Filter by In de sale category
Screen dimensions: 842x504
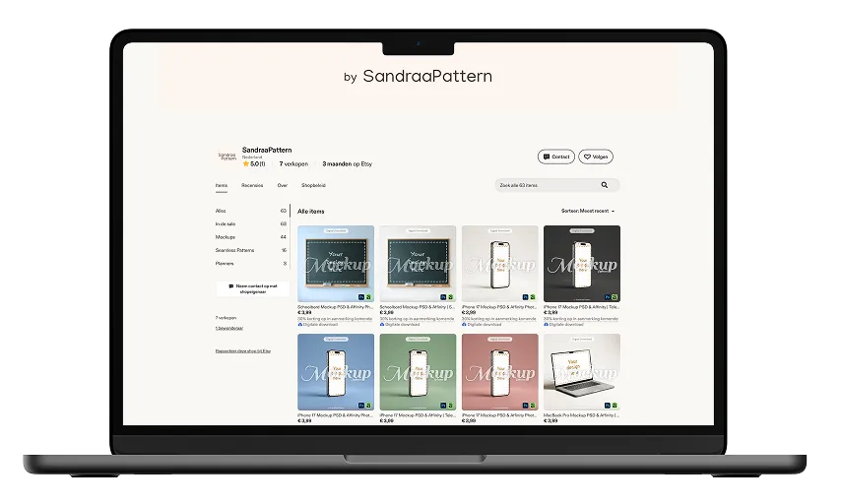[x=251, y=223]
